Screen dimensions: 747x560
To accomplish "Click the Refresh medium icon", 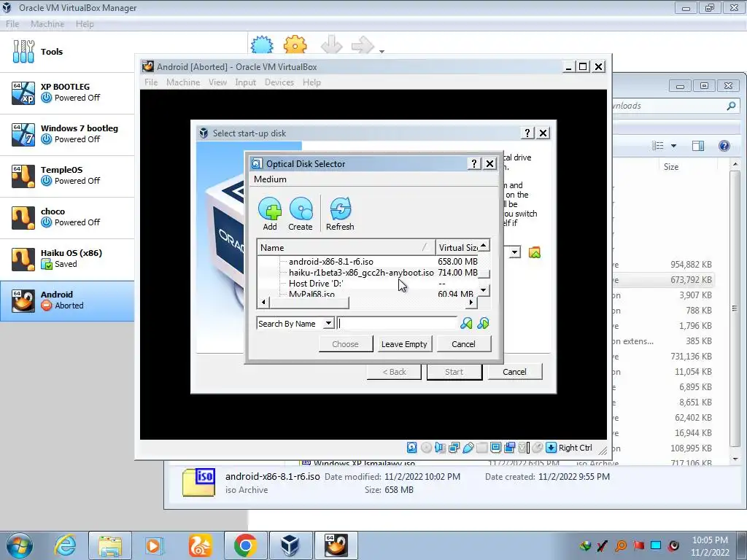I will [340, 209].
